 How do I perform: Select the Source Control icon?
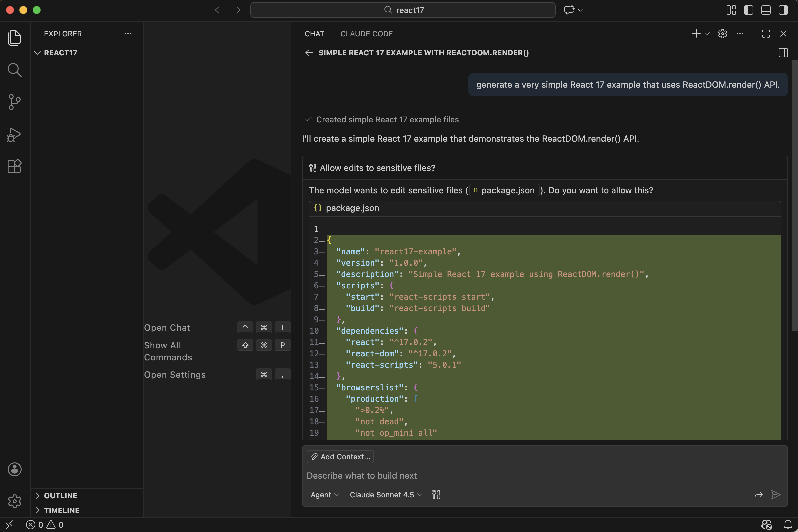pyautogui.click(x=15, y=102)
